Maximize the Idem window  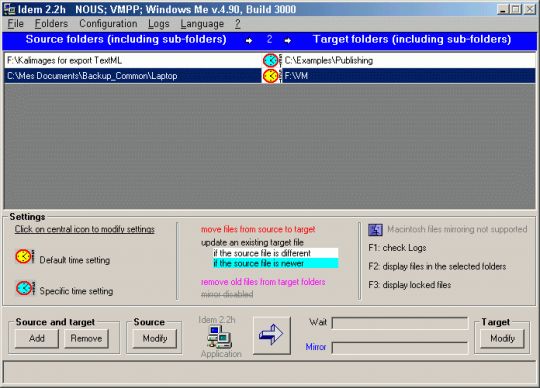pos(516,9)
